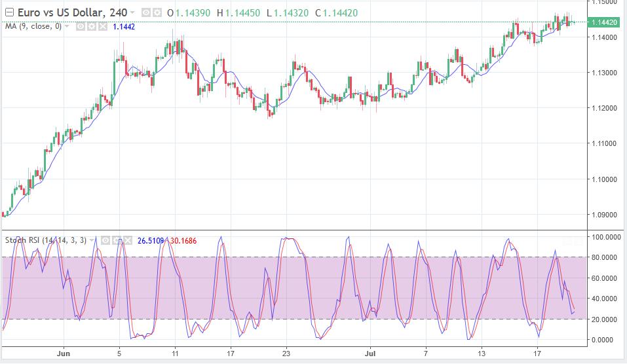Click the green 1.14420 current price tag
The width and height of the screenshot is (627, 364).
tap(604, 22)
